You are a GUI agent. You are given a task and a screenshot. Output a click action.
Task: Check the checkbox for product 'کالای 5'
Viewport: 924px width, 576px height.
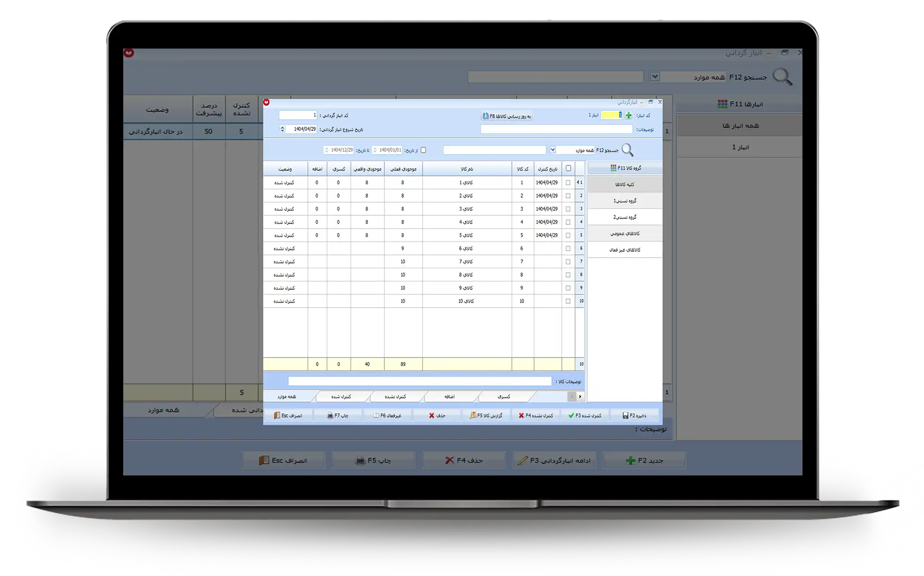568,236
